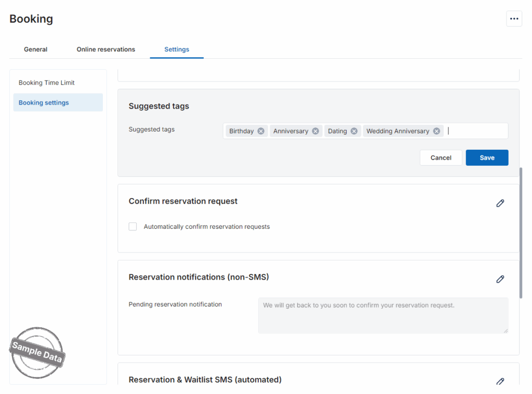Remove the Wedding Anniversary tag

click(x=436, y=131)
